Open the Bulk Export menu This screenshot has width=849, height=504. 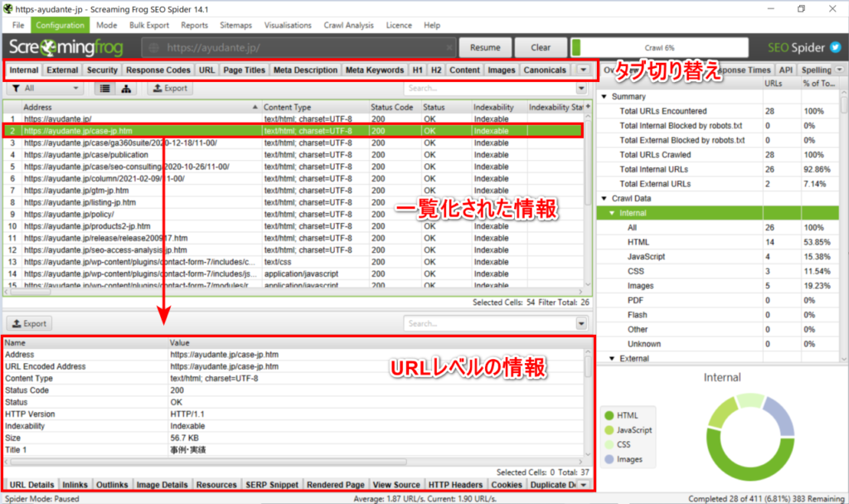click(149, 25)
